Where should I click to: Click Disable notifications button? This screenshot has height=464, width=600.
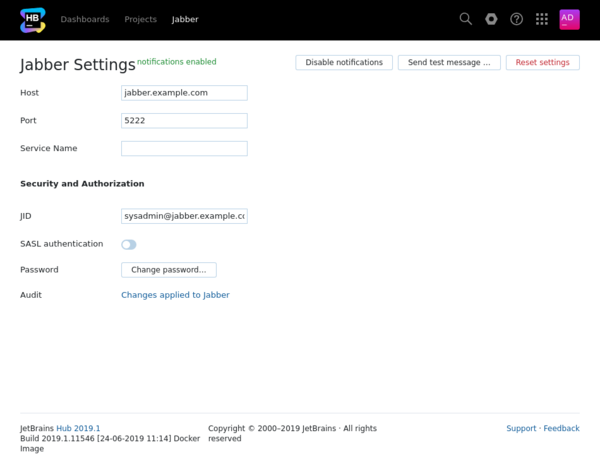pyautogui.click(x=344, y=62)
